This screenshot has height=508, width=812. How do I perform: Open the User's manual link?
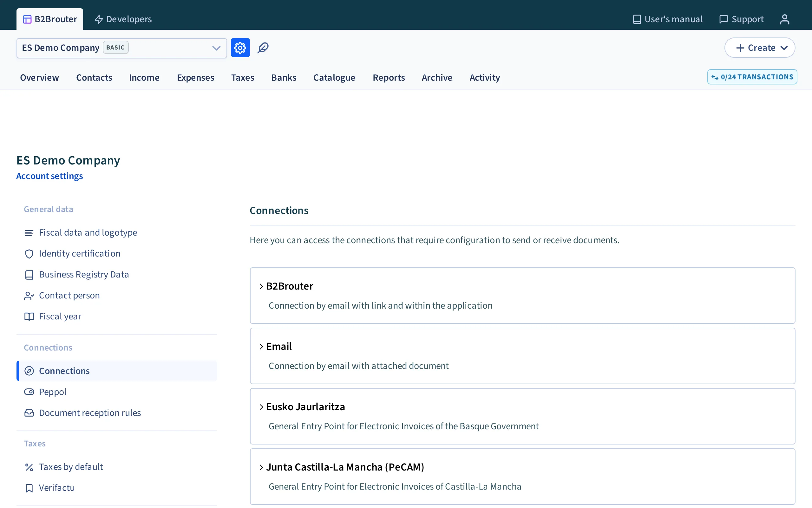click(x=667, y=19)
